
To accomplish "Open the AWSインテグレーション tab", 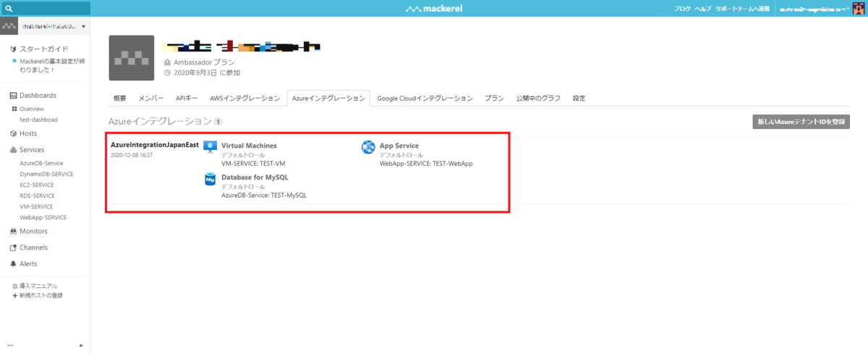I will pyautogui.click(x=245, y=98).
